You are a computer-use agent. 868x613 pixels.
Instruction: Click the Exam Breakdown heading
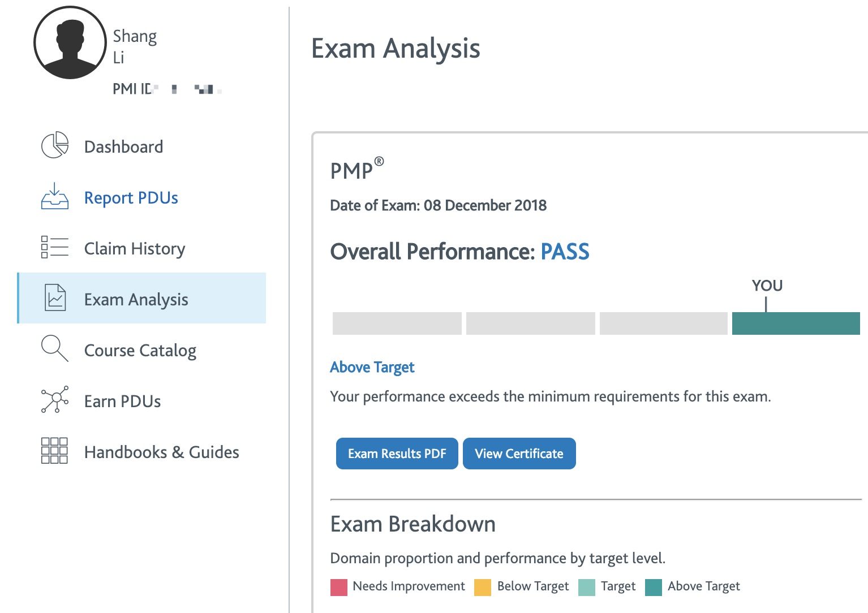(413, 524)
